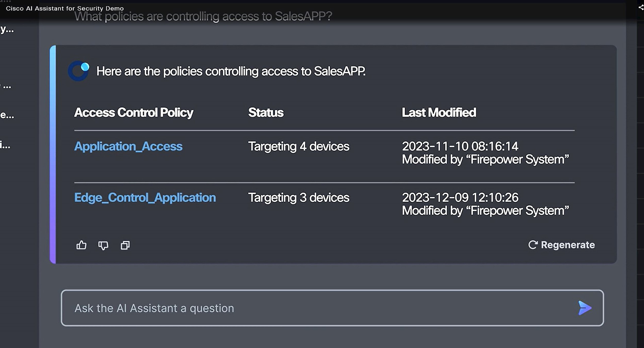Click the 2023-11-10 08:16:14 timestamp

(460, 146)
